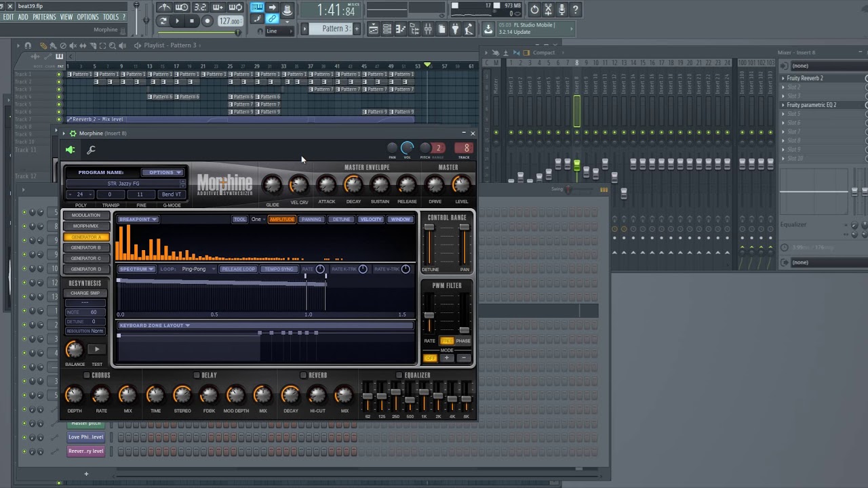This screenshot has height=488, width=868.
Task: Toggle the TEMPO SYNC button
Action: pos(279,269)
